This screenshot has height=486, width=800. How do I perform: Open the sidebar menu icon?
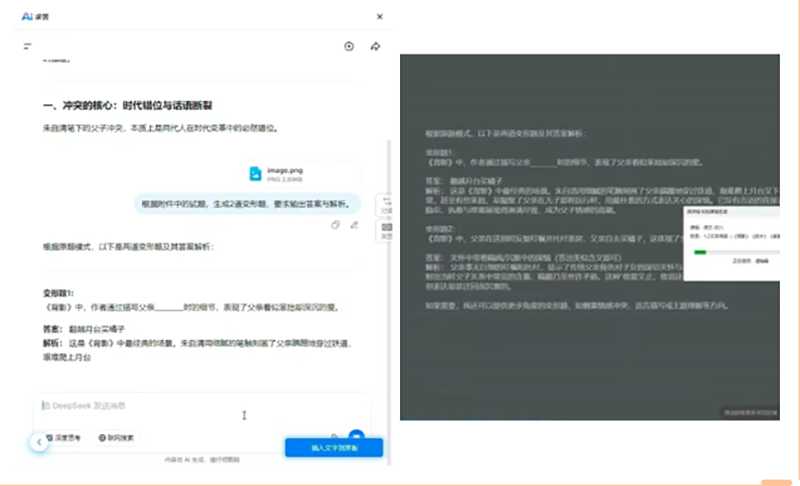point(28,46)
